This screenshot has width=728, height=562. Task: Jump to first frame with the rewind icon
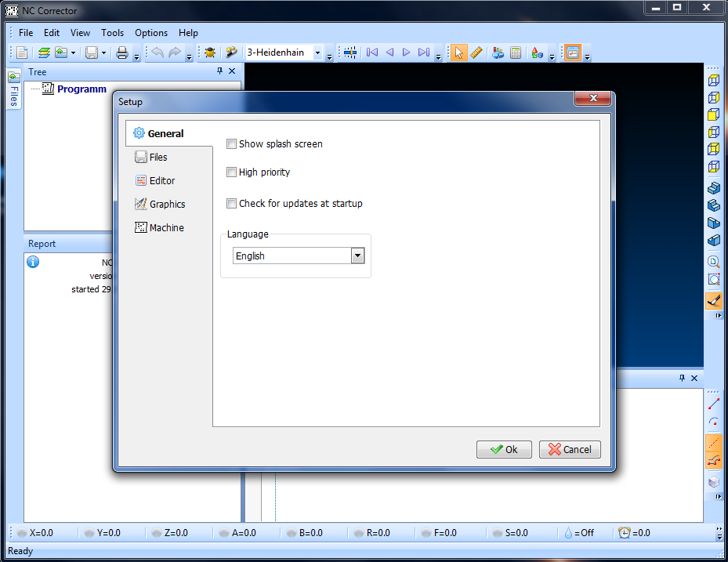[372, 53]
